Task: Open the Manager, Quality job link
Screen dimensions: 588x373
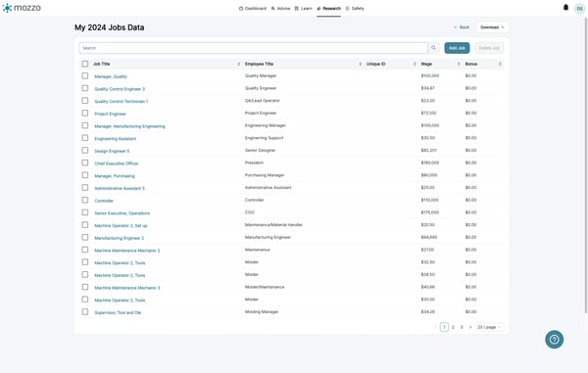Action: [111, 76]
